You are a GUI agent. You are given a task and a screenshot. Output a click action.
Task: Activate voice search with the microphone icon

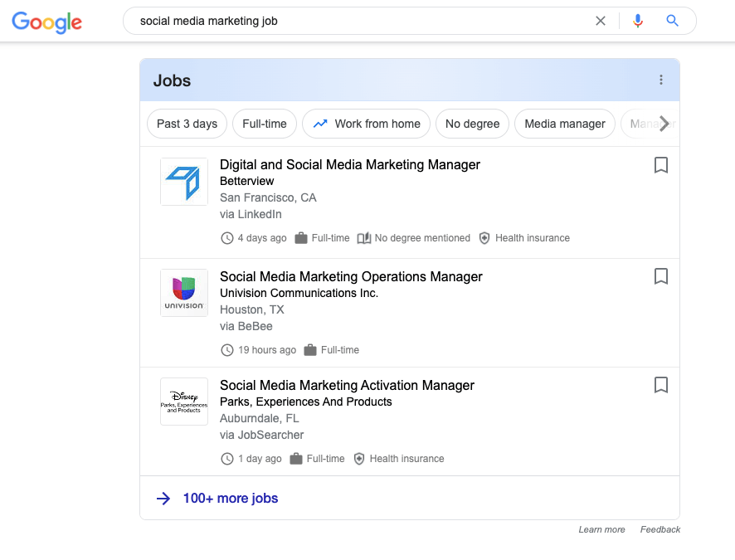point(637,20)
